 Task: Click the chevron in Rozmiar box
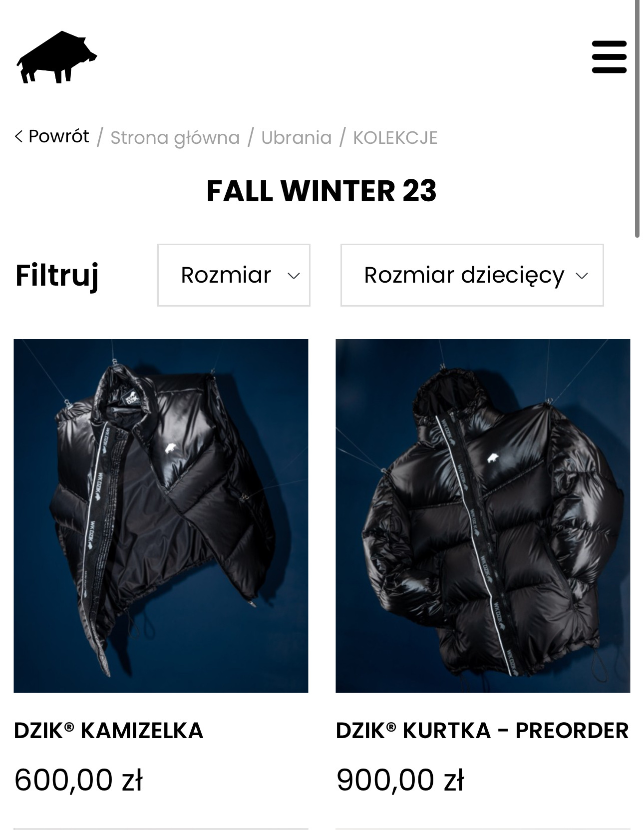294,276
